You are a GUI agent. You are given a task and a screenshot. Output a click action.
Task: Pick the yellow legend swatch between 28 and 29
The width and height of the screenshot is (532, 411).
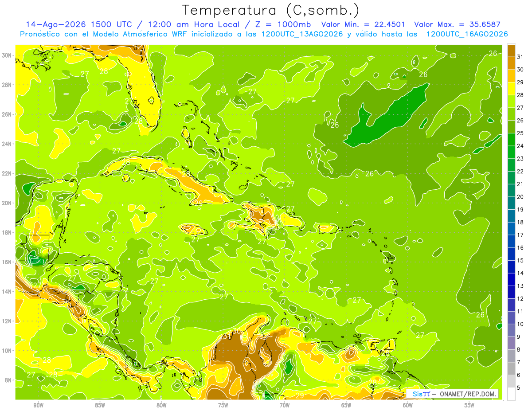[511, 89]
